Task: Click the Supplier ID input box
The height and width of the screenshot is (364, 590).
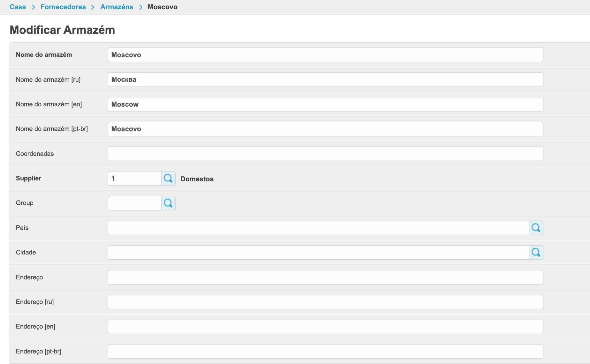Action: [x=134, y=178]
